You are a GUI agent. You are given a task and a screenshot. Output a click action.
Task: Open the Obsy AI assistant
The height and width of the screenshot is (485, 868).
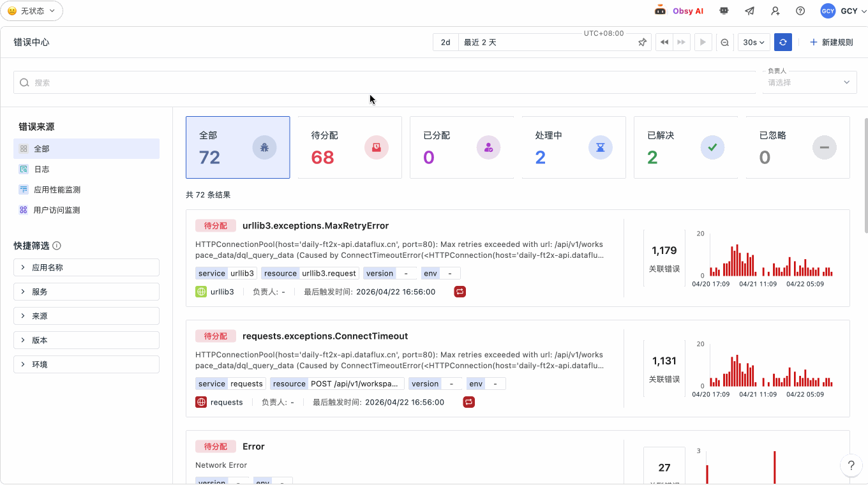click(679, 11)
